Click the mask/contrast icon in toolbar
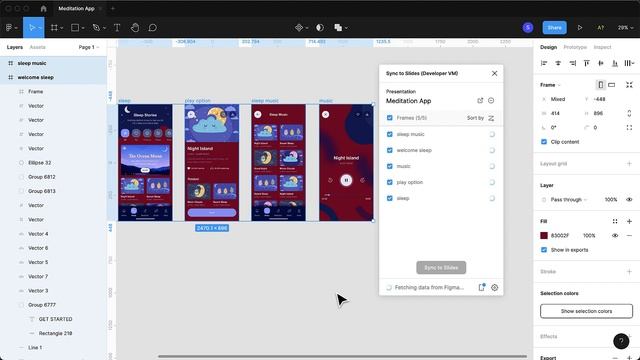The height and width of the screenshot is (360, 640). (320, 28)
